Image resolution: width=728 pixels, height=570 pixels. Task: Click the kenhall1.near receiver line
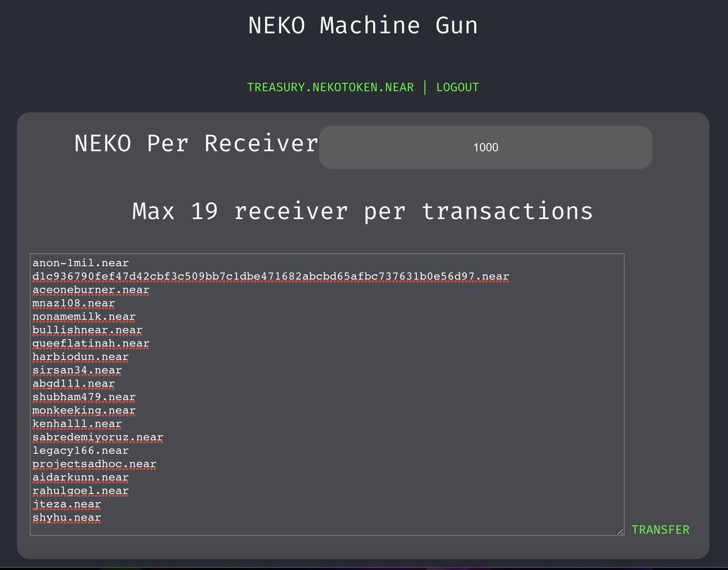77,424
